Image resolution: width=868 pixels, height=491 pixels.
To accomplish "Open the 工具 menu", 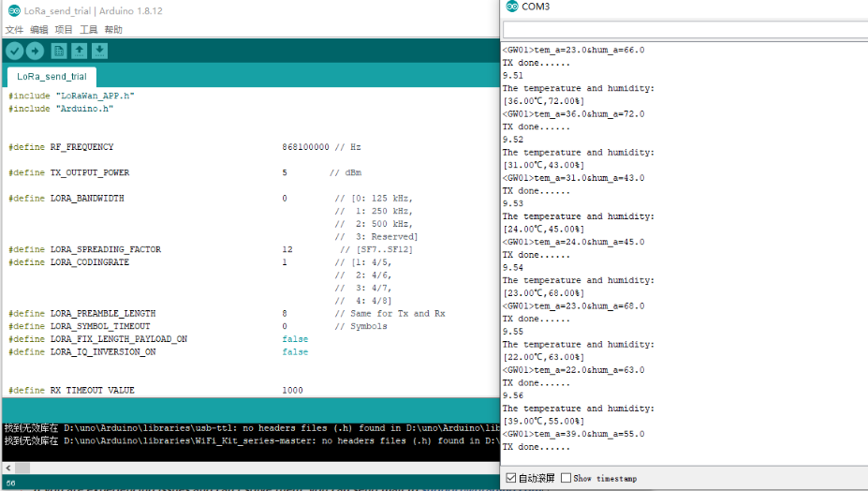I will coord(89,29).
